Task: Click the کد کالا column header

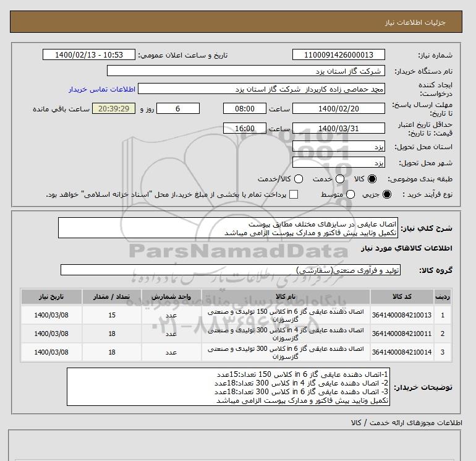Action: (x=402, y=296)
